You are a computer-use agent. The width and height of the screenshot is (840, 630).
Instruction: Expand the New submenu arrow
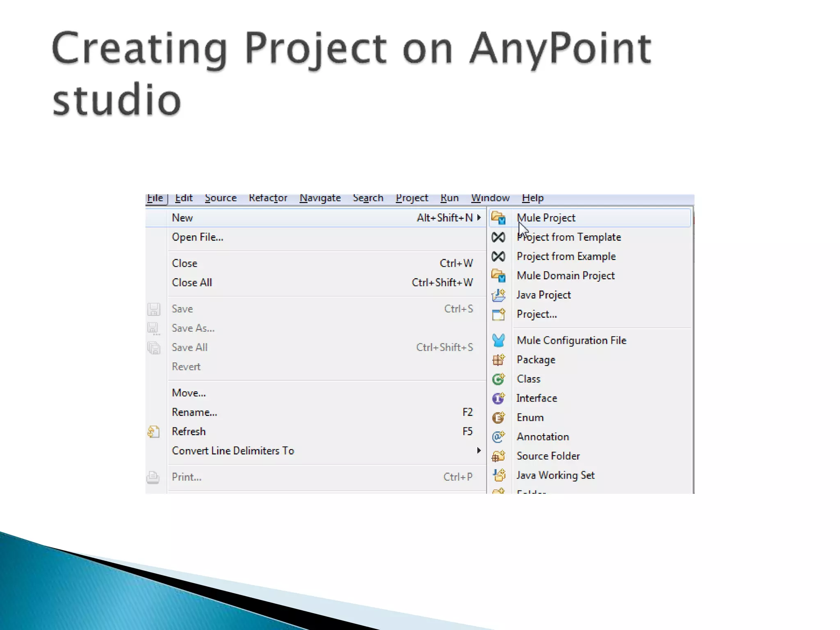point(479,218)
